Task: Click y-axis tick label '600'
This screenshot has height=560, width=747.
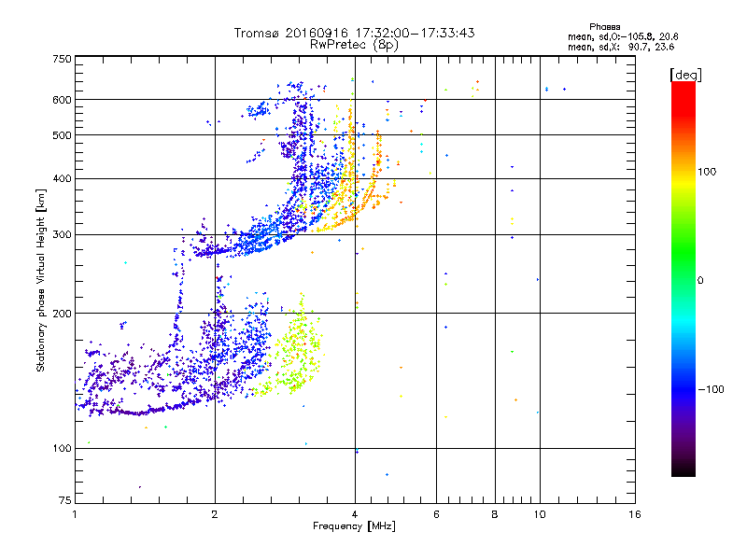Action: (63, 100)
